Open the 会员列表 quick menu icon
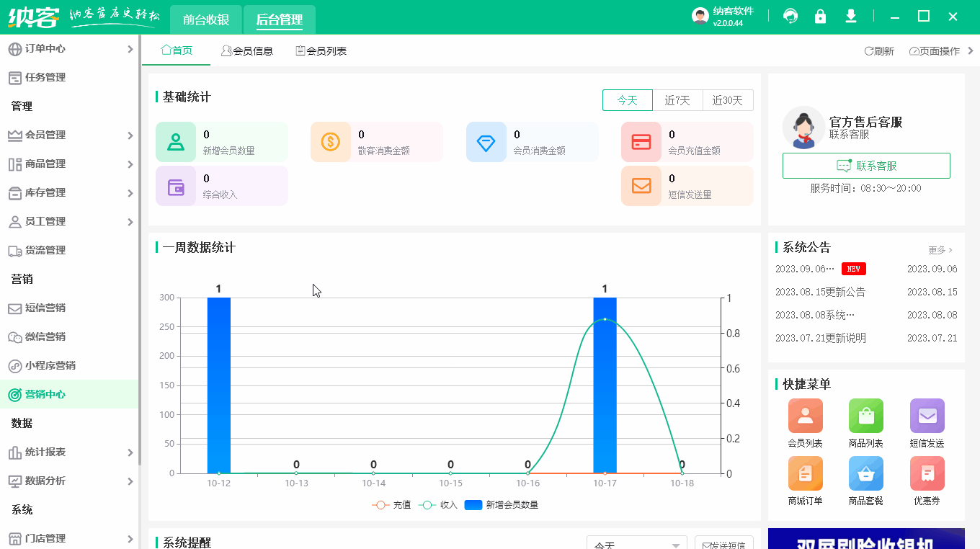Viewport: 980px width, 549px height. 805,416
